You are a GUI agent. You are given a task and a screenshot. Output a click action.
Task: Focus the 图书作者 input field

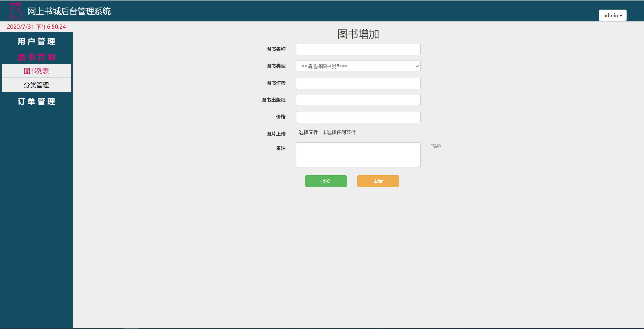coord(358,83)
